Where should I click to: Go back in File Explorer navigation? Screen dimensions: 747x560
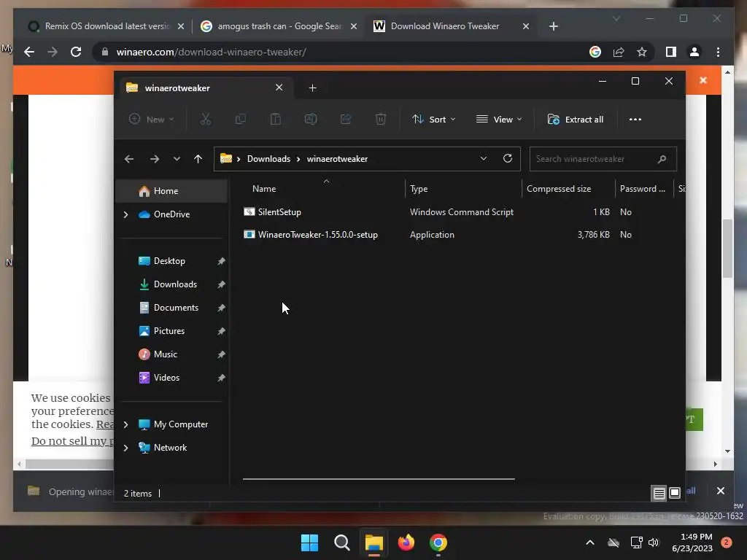coord(128,159)
